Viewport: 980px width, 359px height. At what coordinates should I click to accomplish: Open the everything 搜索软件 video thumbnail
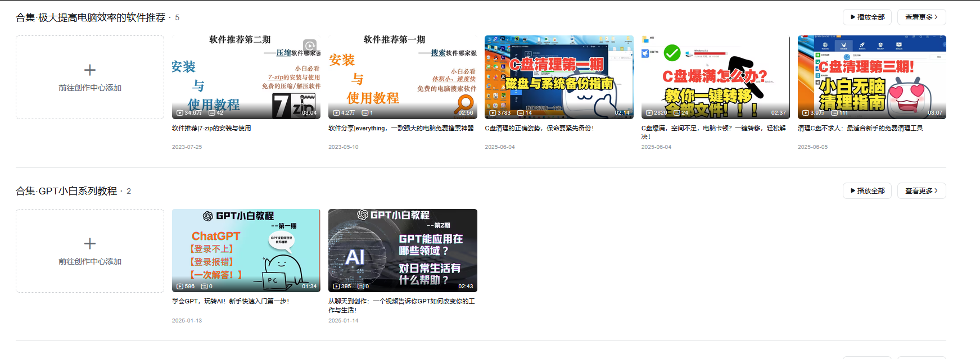tap(403, 77)
